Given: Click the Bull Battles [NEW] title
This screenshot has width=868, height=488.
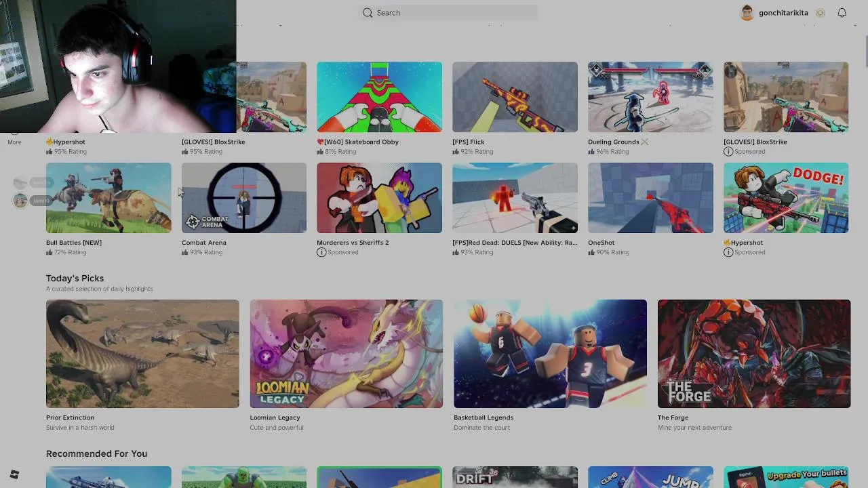Looking at the screenshot, I should click(74, 243).
